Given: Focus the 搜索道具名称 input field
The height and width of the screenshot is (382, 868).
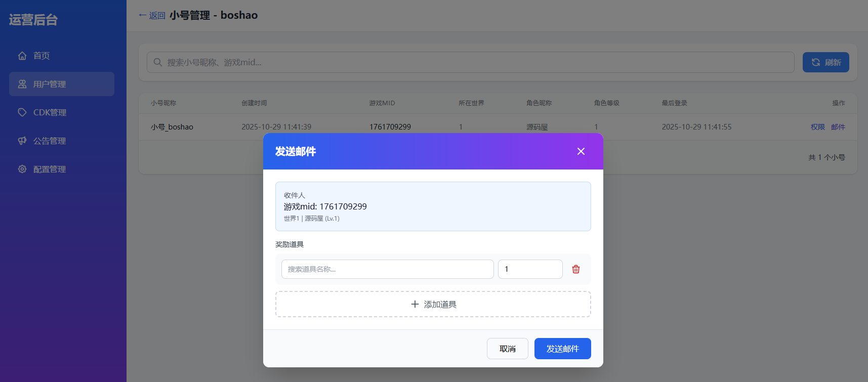Looking at the screenshot, I should tap(387, 269).
